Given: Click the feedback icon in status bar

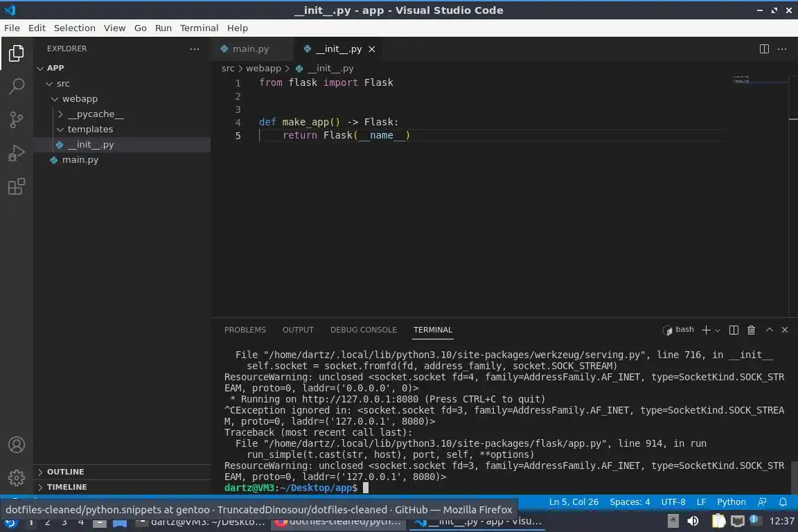Looking at the screenshot, I should point(762,502).
